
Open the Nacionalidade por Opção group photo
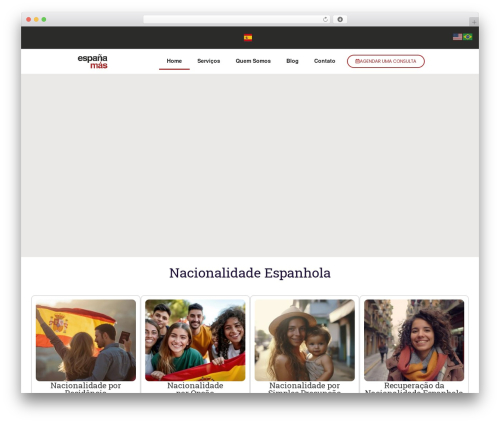point(195,340)
